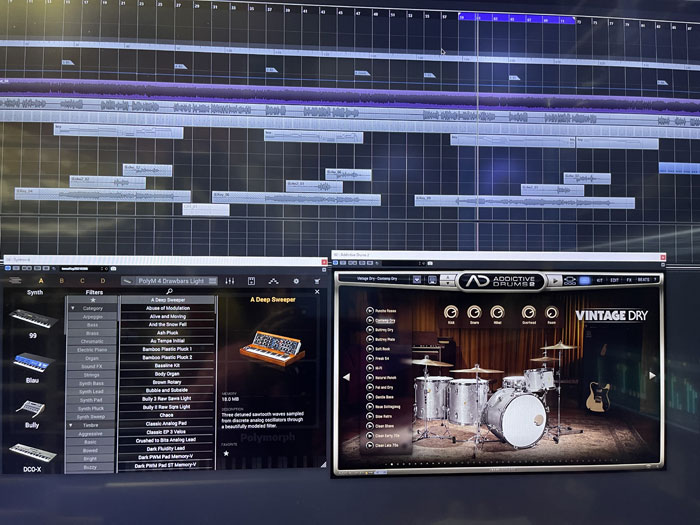Screen dimensions: 700x525
Task: Toggle the Arpeggio category filter
Action: [x=92, y=317]
